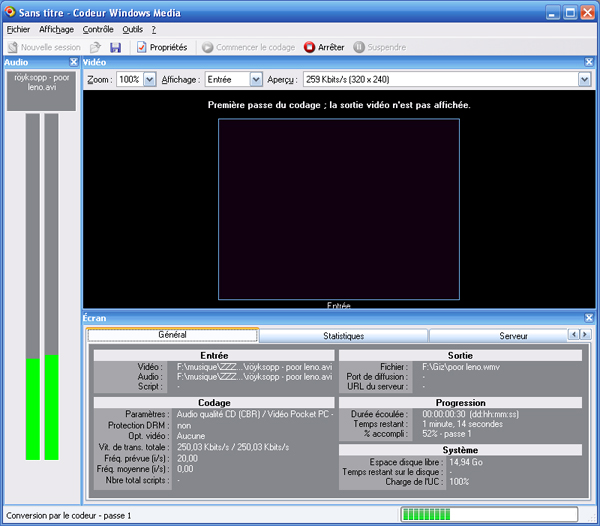Image resolution: width=600 pixels, height=526 pixels.
Task: Click the left audio level meter
Action: click(x=33, y=287)
